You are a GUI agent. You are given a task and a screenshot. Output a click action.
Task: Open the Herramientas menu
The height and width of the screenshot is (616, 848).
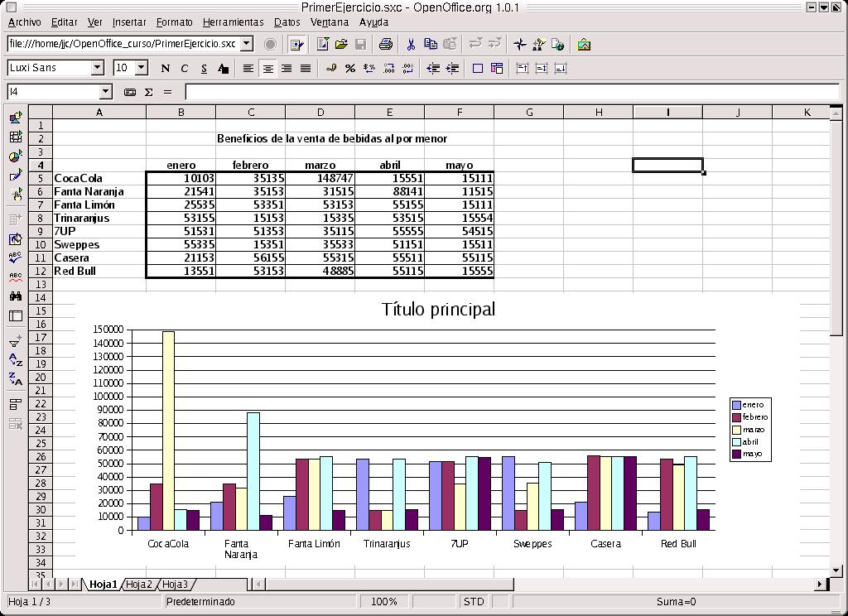233,22
